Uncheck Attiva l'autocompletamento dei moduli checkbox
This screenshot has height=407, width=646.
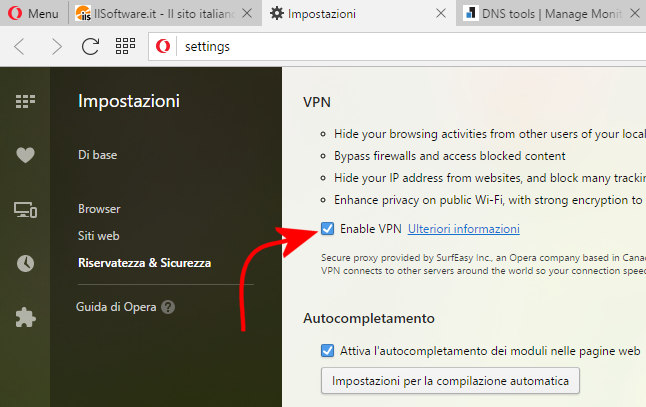[x=328, y=351]
